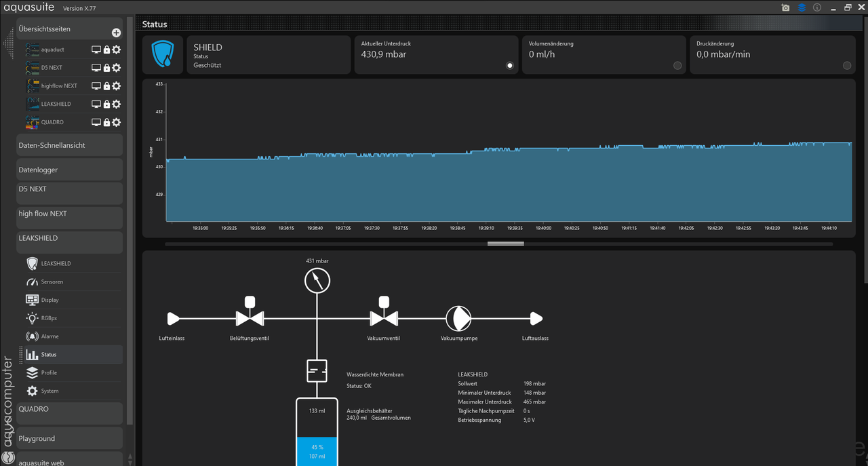Viewport: 868px width, 466px height.
Task: Click the blue layers icon in title bar
Action: pyautogui.click(x=802, y=7)
